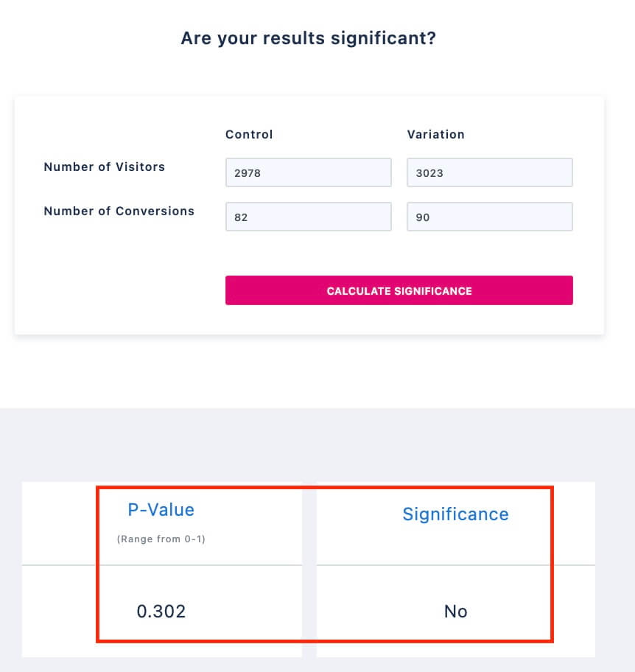Focus the Control visitors field showing 2978
This screenshot has height=672, width=635.
pyautogui.click(x=309, y=172)
